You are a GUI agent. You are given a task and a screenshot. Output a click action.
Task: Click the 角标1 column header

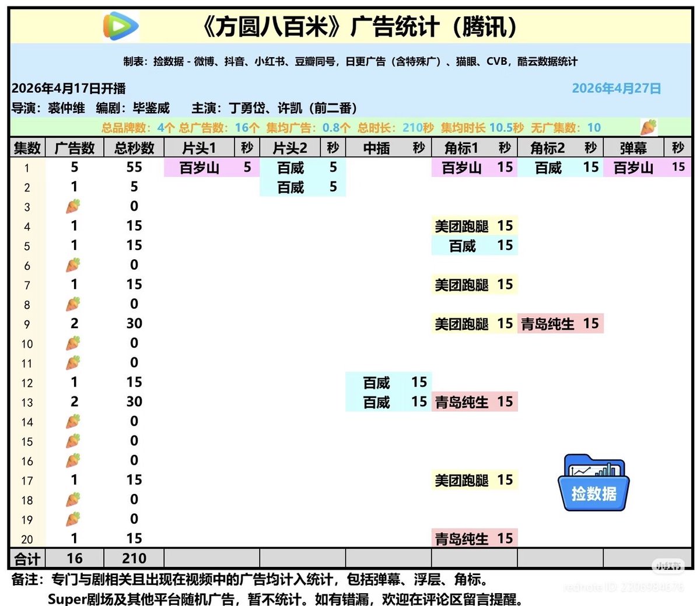point(461,148)
